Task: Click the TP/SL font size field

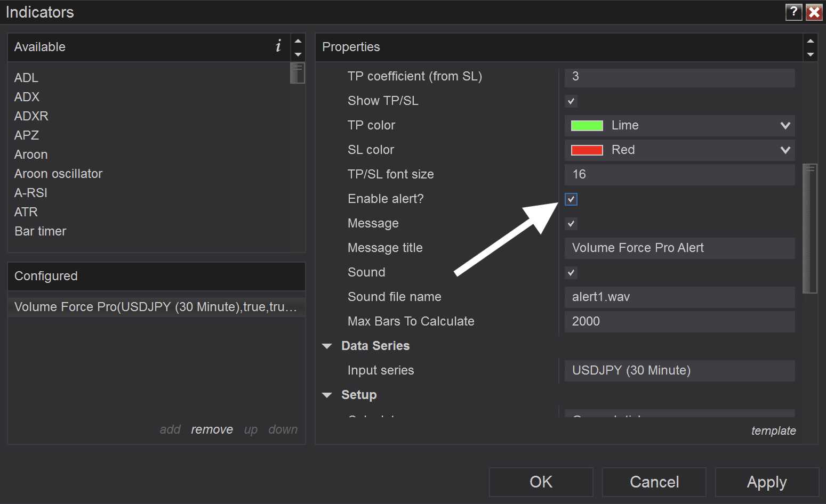Action: pyautogui.click(x=679, y=175)
